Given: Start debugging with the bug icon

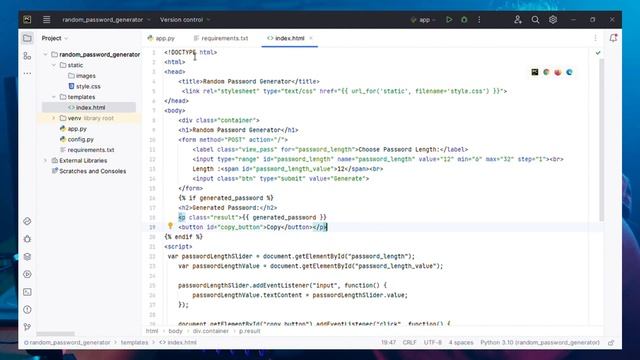Looking at the screenshot, I should point(464,20).
